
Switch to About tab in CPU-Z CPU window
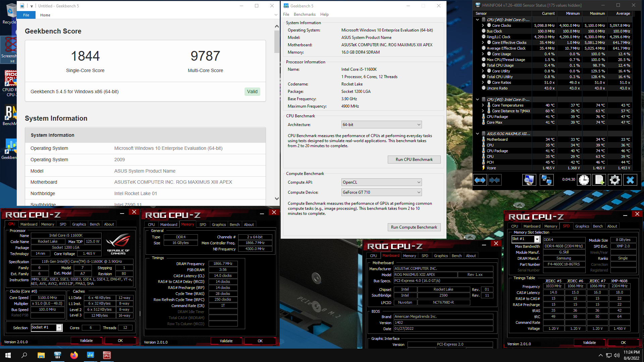pos(109,224)
